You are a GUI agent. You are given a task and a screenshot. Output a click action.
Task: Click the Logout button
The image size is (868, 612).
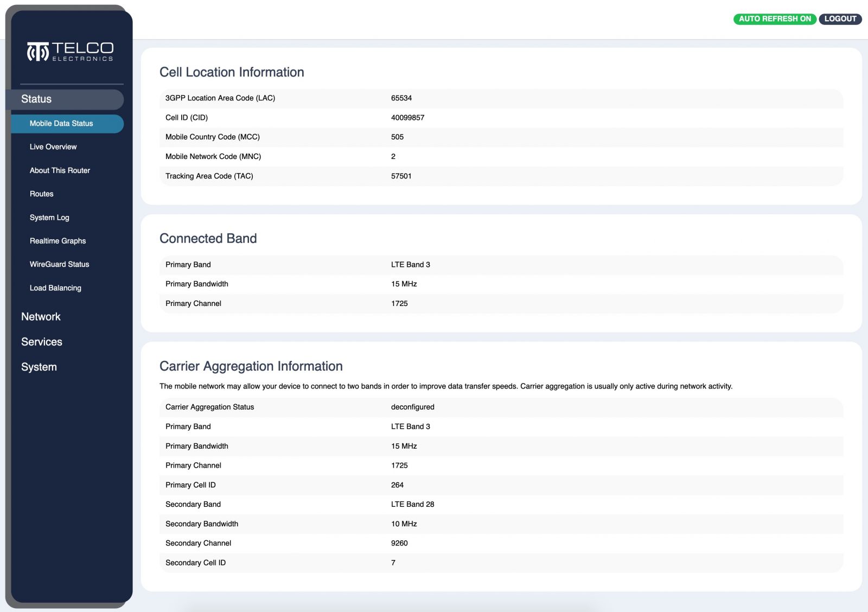pyautogui.click(x=840, y=19)
